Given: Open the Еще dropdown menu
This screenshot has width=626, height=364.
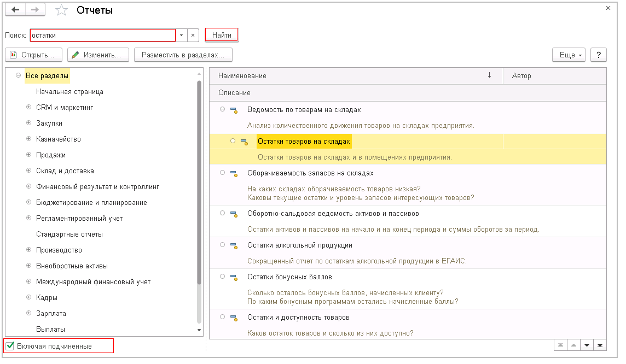Looking at the screenshot, I should [569, 55].
